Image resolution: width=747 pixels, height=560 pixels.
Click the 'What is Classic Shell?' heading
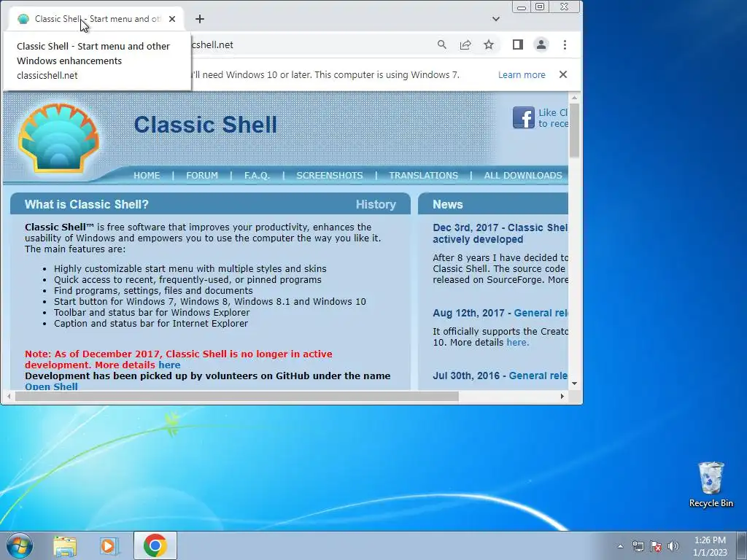(86, 204)
